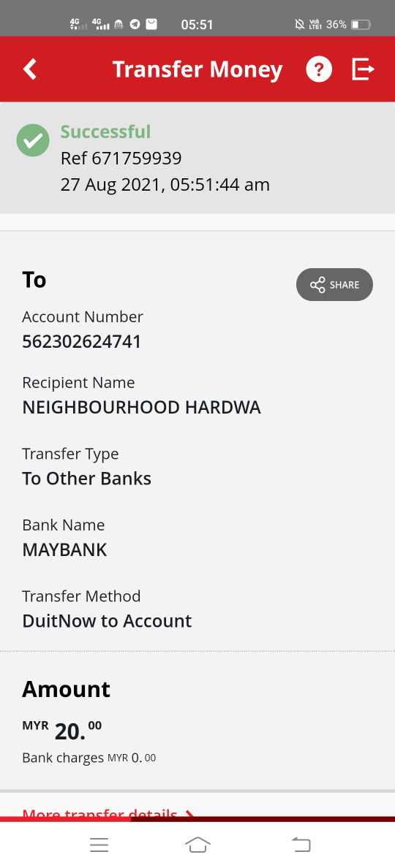The height and width of the screenshot is (868, 395).
Task: Select recipient name NEIGHBOURHOOD HARDWA
Action: [141, 408]
